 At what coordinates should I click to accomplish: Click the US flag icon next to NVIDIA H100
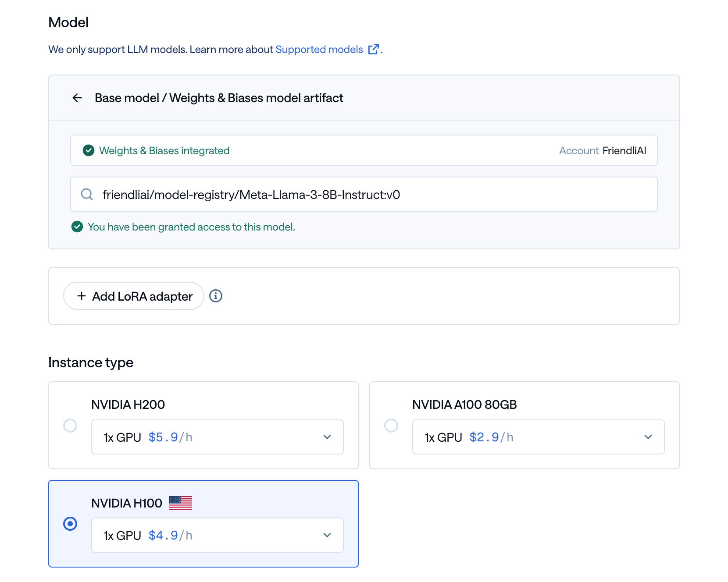(181, 503)
